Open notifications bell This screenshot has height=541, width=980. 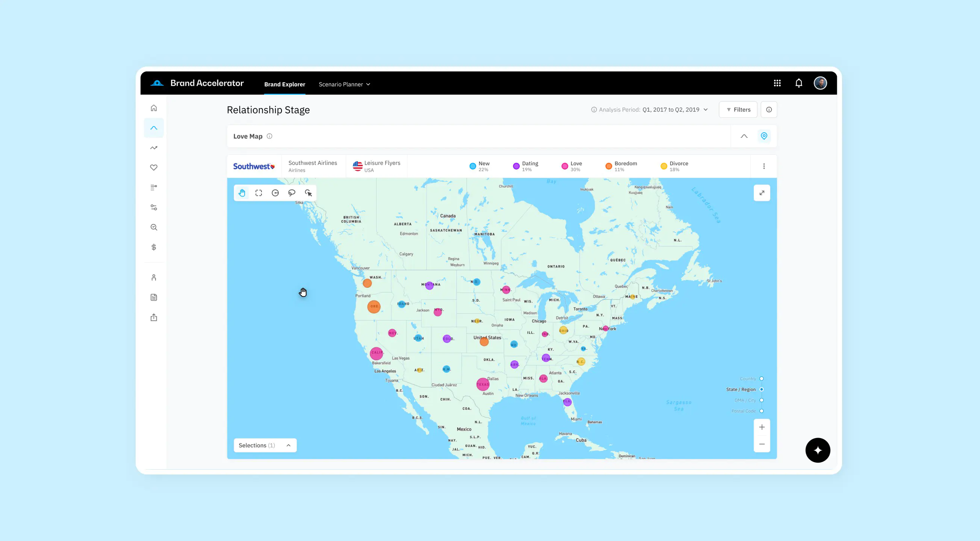[x=799, y=83]
